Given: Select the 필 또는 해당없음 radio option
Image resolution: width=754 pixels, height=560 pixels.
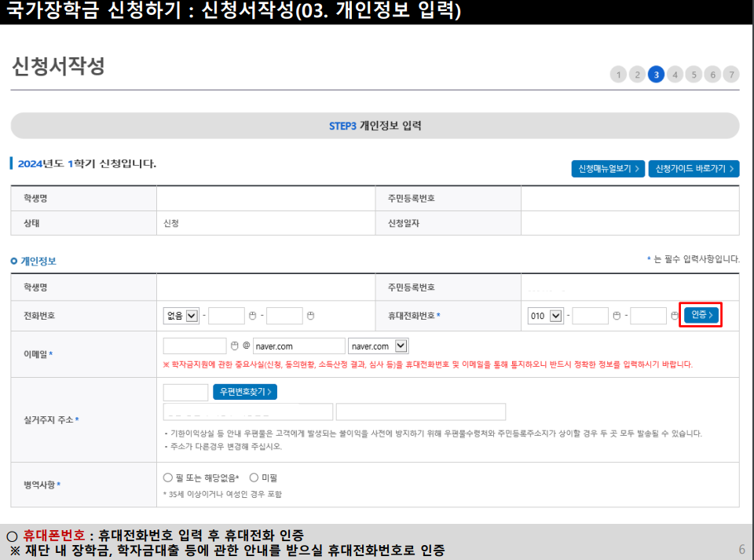Looking at the screenshot, I should tap(166, 478).
